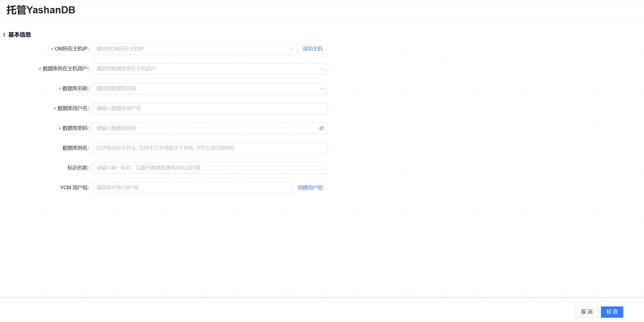Focus the 数据库用户名 input field
The image size is (644, 322).
(210, 109)
